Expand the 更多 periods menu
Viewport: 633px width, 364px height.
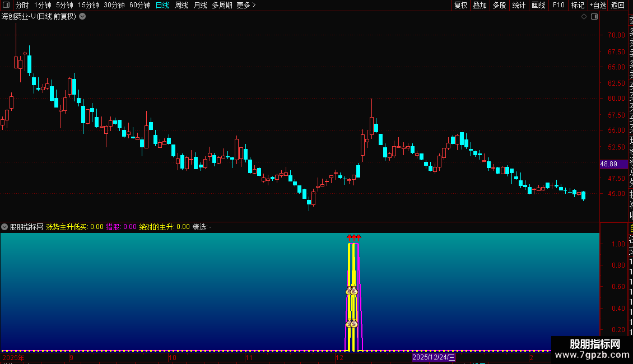tap(246, 5)
